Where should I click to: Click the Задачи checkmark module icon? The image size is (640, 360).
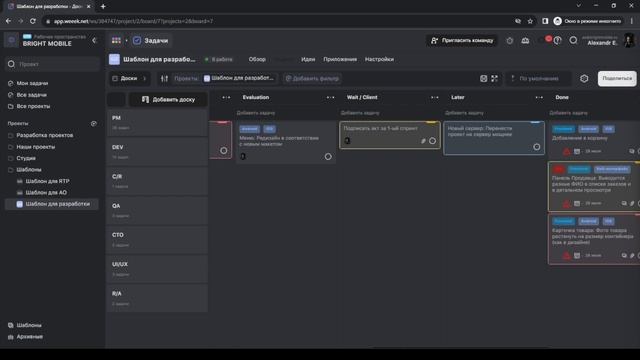click(x=137, y=40)
